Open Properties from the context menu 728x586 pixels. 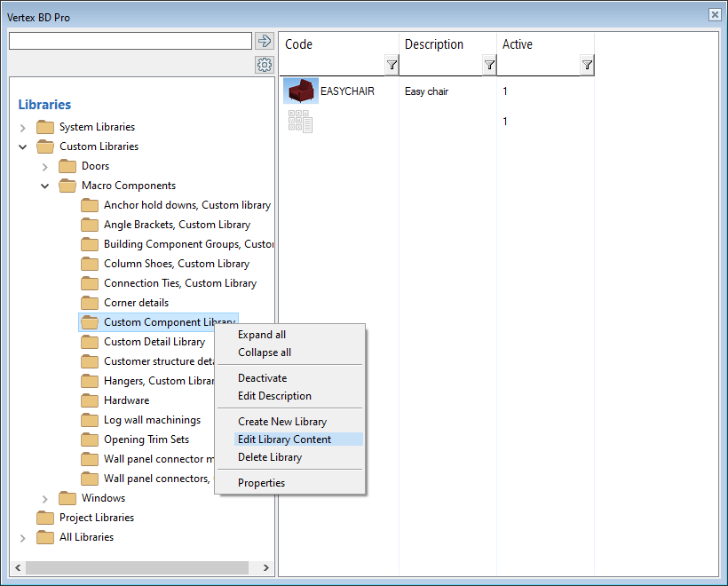pos(261,483)
